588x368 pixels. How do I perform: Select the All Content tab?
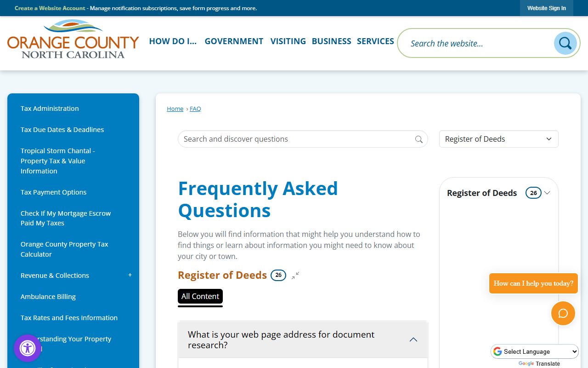tap(200, 297)
